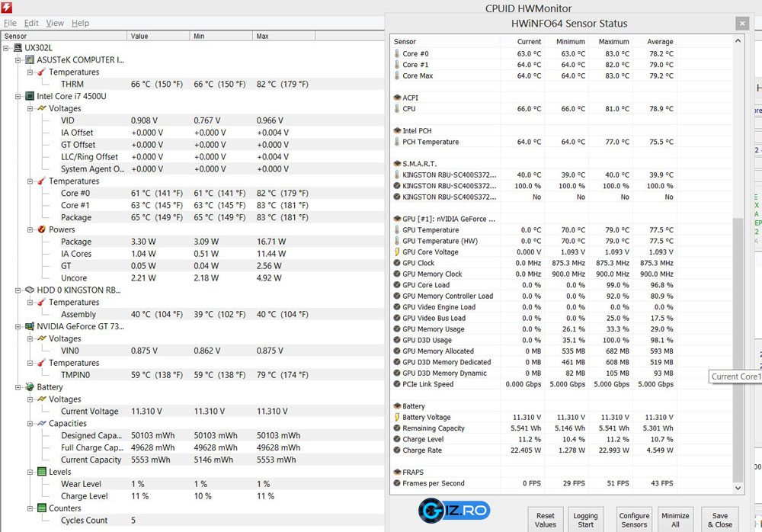The width and height of the screenshot is (762, 532).
Task: Open the Help menu
Action: pyautogui.click(x=80, y=23)
